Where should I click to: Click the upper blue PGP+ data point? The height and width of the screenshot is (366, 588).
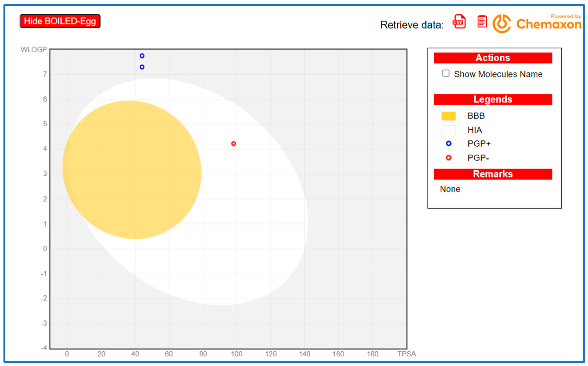pos(142,56)
